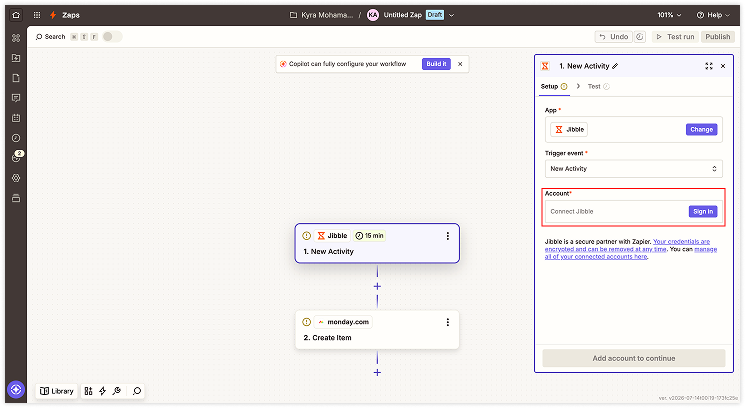
Task: Click the KA avatar badge
Action: pyautogui.click(x=373, y=15)
